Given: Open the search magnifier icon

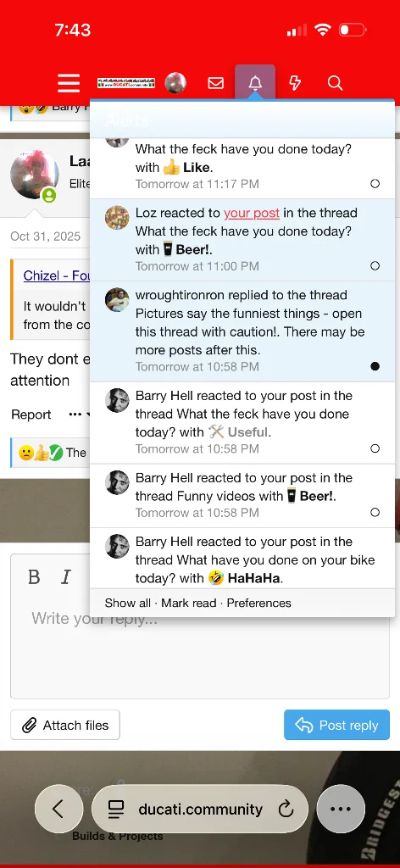Looking at the screenshot, I should coord(335,83).
